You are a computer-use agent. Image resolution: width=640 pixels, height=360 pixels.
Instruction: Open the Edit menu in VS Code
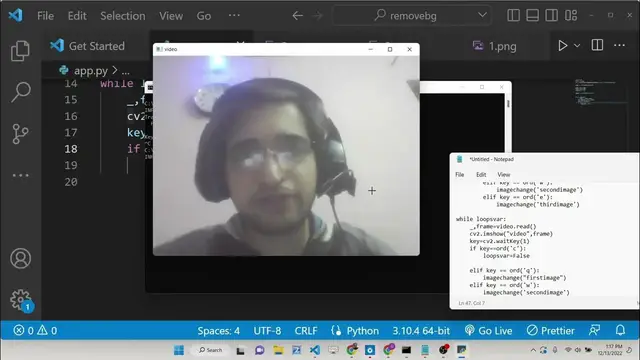77,16
